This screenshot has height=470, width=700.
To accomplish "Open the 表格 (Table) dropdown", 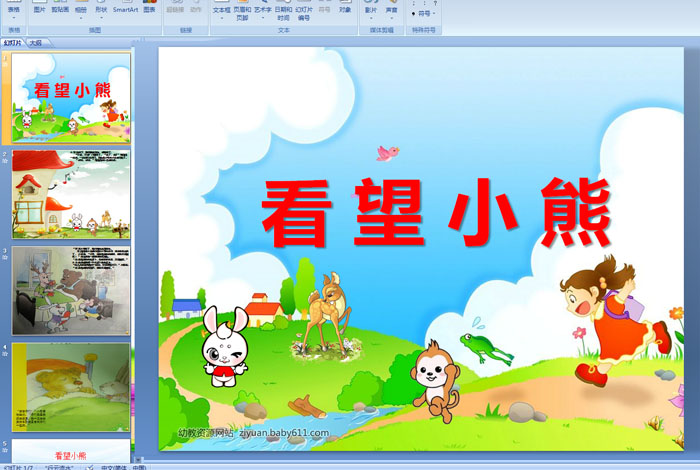I will tap(13, 10).
